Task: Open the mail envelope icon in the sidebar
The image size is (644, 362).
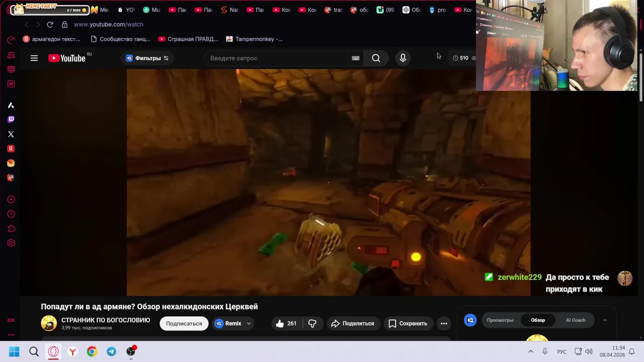Action: tap(11, 163)
